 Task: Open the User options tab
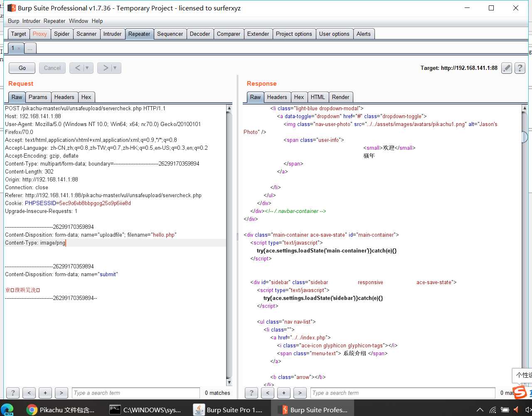334,34
